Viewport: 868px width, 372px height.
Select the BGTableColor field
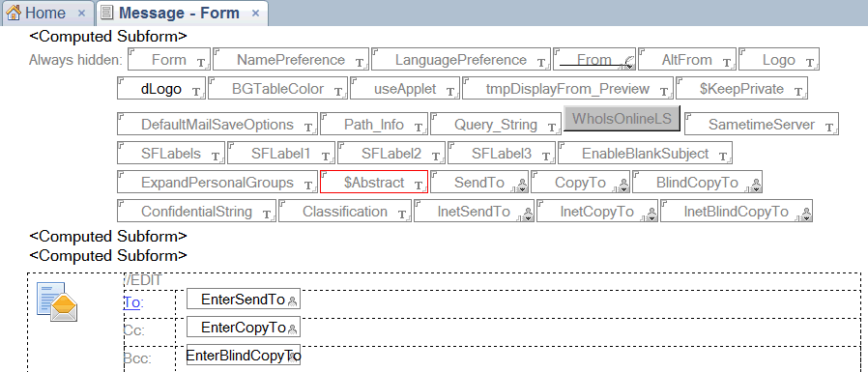(x=278, y=89)
